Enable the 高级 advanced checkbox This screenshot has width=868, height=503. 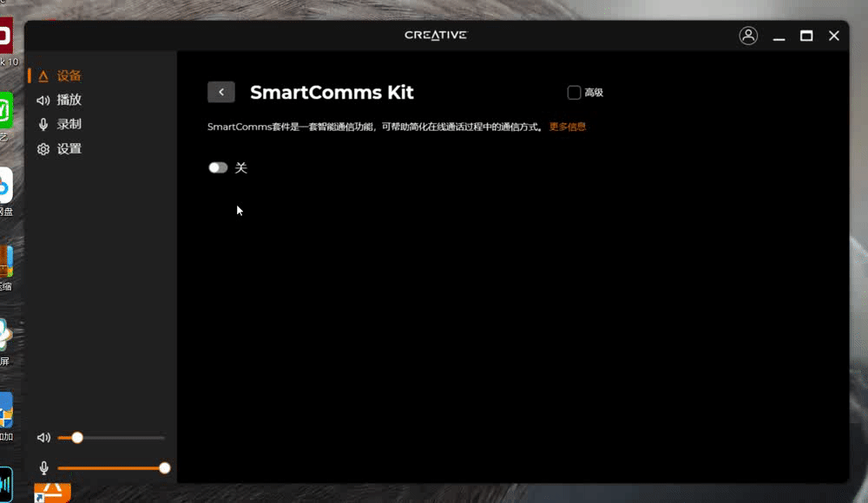[574, 93]
